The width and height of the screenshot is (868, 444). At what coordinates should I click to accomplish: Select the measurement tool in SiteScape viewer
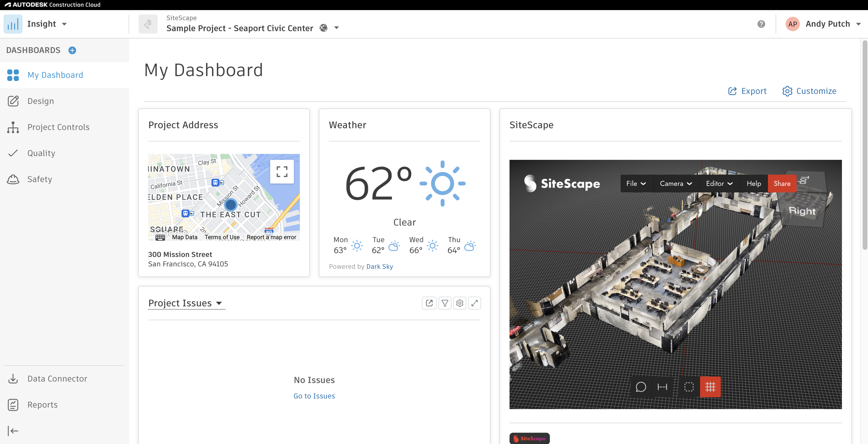pos(662,387)
